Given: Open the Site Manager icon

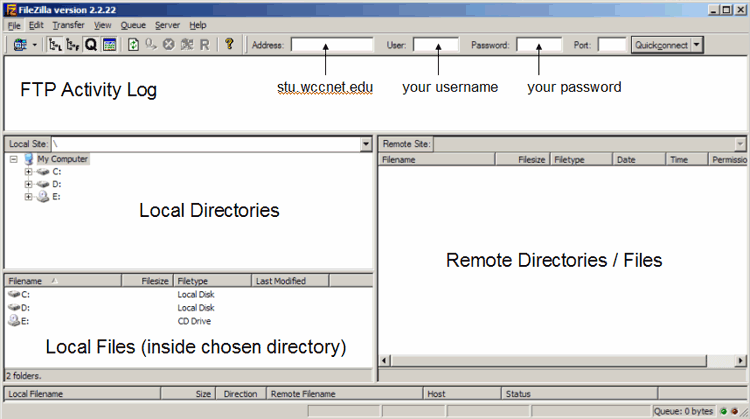Looking at the screenshot, I should click(x=20, y=45).
